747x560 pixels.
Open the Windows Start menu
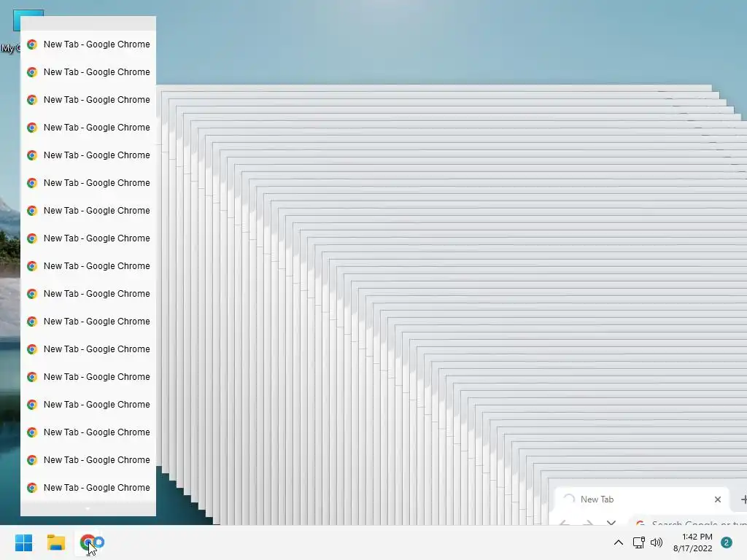tap(23, 542)
